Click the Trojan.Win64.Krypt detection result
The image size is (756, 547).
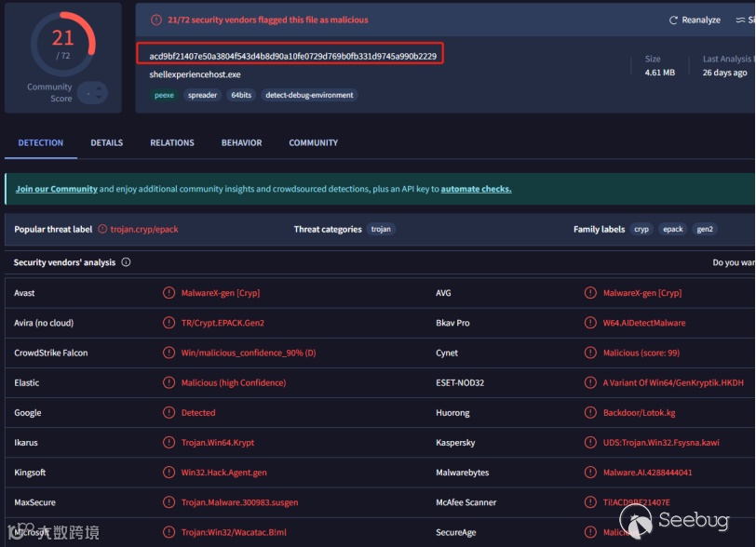click(x=218, y=442)
